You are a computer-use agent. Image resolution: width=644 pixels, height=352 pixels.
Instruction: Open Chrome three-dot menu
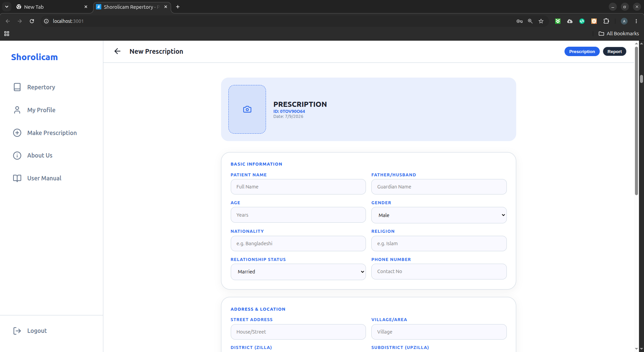pyautogui.click(x=636, y=21)
